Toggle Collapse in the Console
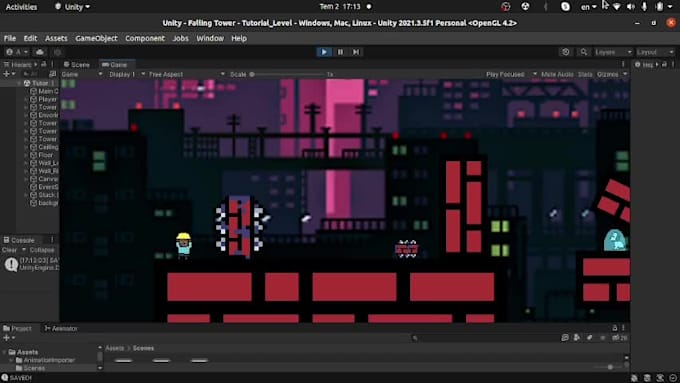 coord(42,250)
